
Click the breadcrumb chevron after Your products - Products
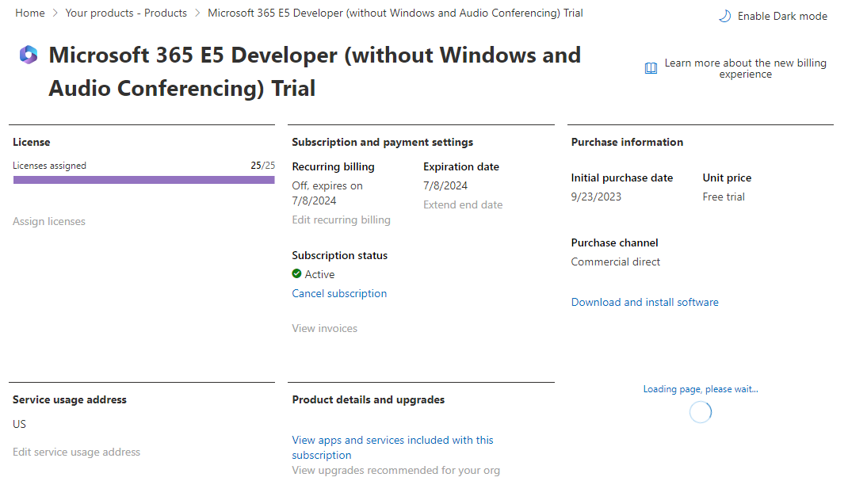point(197,13)
